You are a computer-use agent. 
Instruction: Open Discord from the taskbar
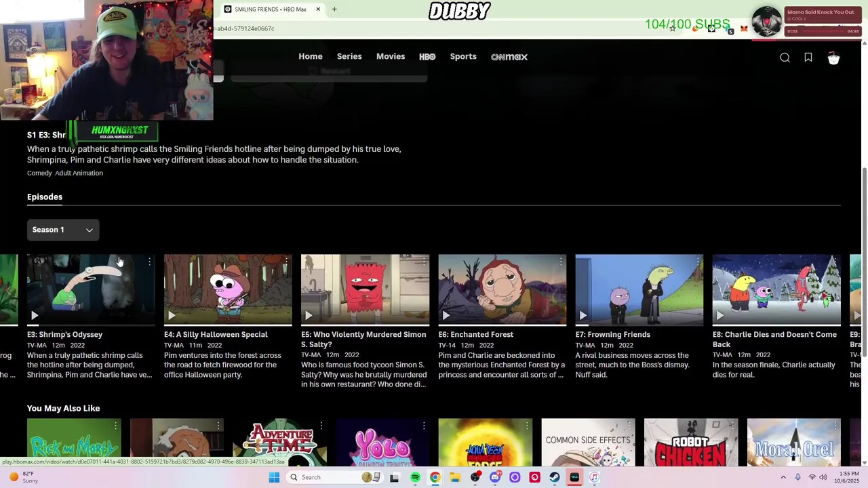click(495, 477)
